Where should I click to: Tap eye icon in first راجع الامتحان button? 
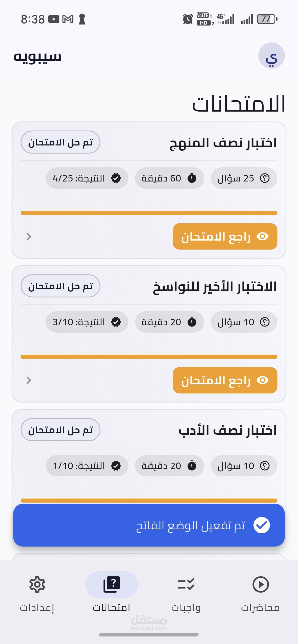[262, 236]
